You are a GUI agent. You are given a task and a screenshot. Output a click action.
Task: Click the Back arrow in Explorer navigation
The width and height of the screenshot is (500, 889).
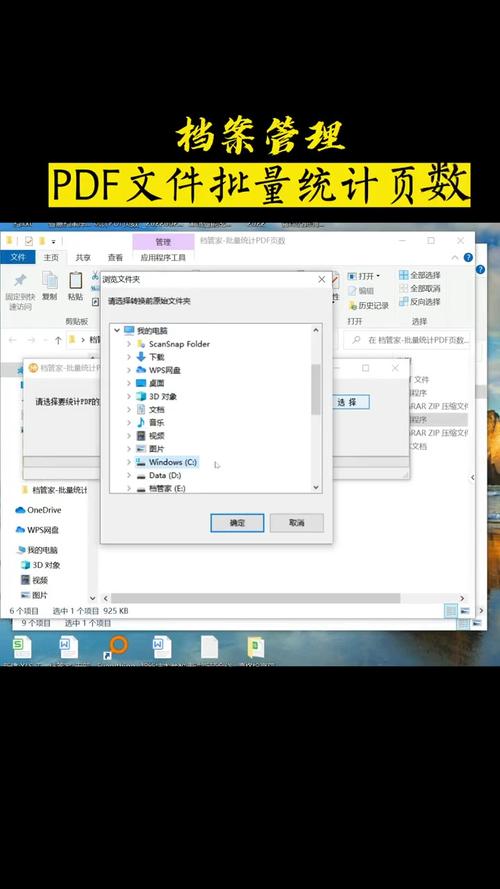[x=13, y=340]
